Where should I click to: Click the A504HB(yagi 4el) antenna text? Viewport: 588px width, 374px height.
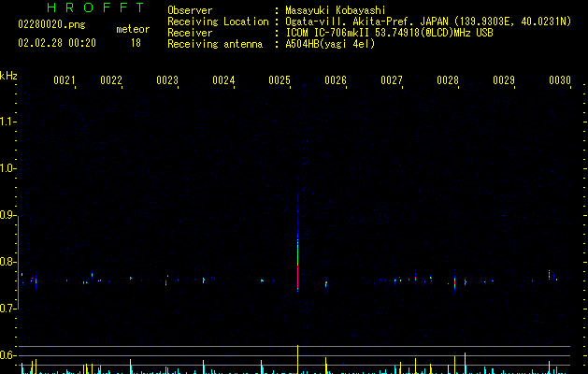pyautogui.click(x=330, y=44)
